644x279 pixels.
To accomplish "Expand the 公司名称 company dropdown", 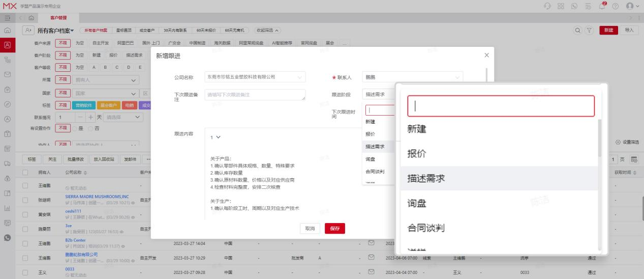I will [255, 77].
